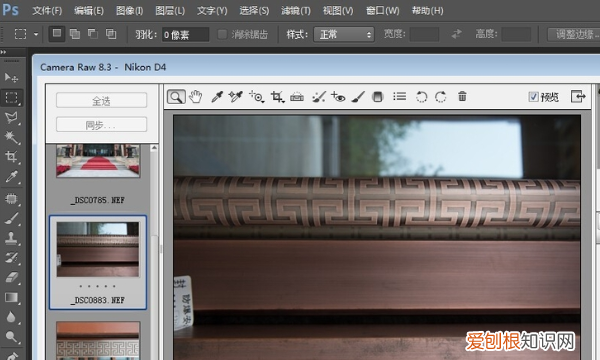Click the 全选 select all button

pos(101,101)
